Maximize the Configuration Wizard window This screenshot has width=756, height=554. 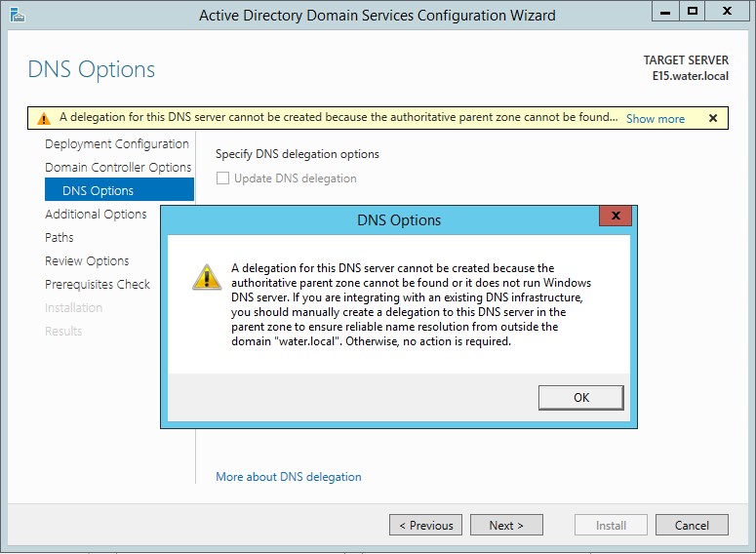point(693,12)
